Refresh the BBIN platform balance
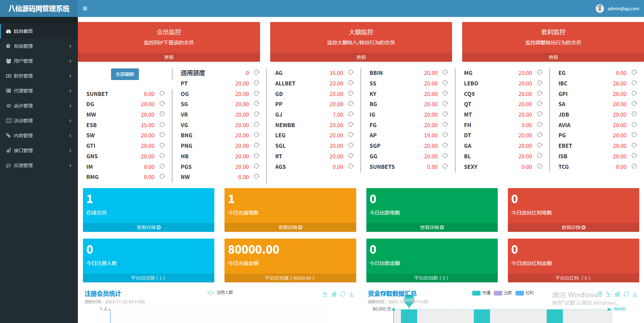This screenshot has width=644, height=323. coord(445,73)
